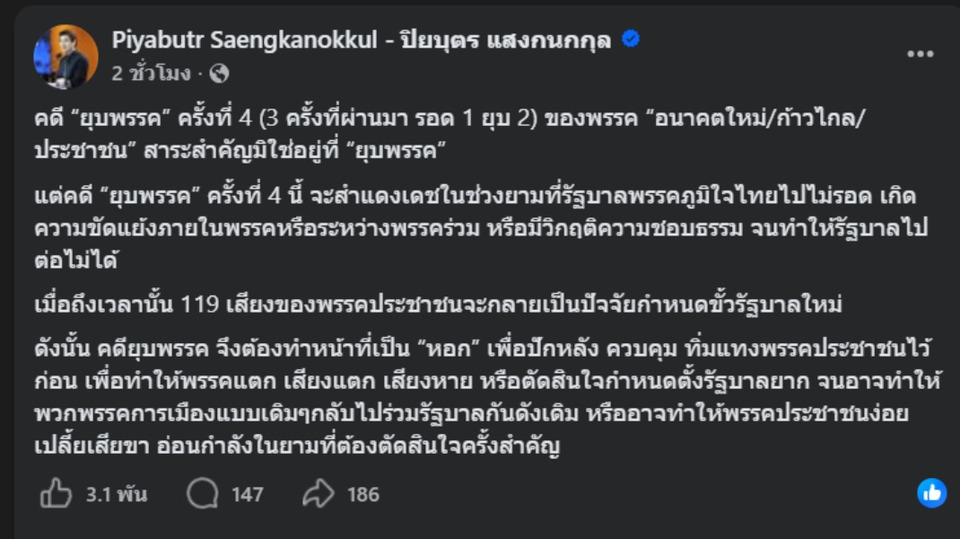Open Piyabutr's profile picture

click(66, 56)
